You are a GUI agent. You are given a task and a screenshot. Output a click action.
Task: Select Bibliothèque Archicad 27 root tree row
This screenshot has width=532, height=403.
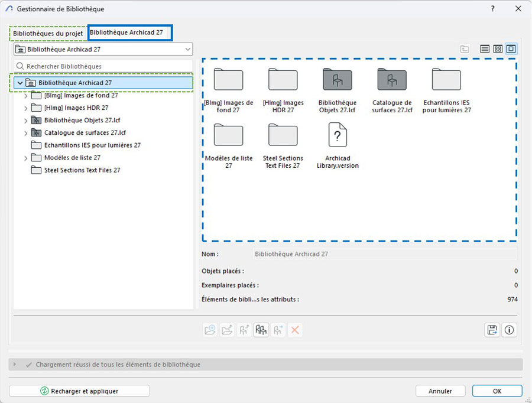(x=103, y=83)
